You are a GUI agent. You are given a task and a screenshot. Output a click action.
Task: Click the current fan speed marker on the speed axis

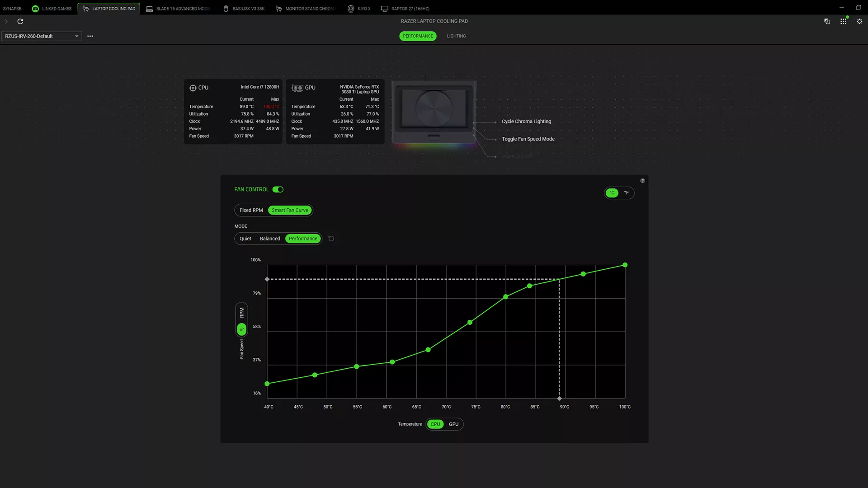267,279
